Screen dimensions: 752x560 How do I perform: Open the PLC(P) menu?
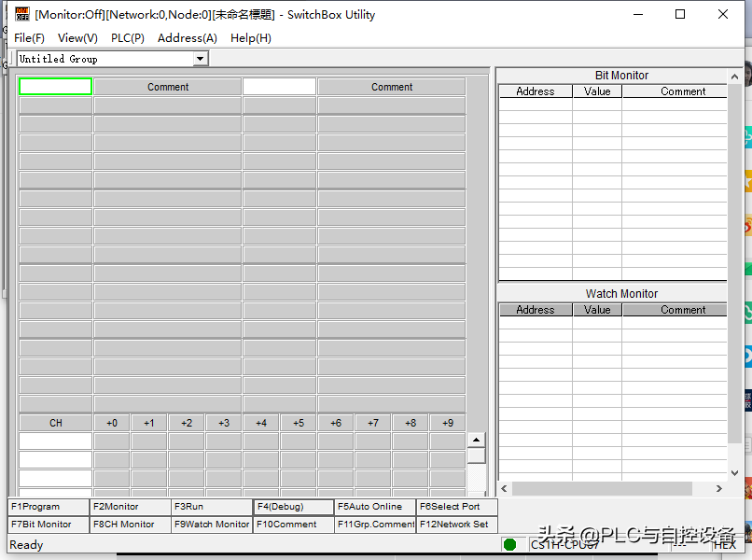[127, 38]
